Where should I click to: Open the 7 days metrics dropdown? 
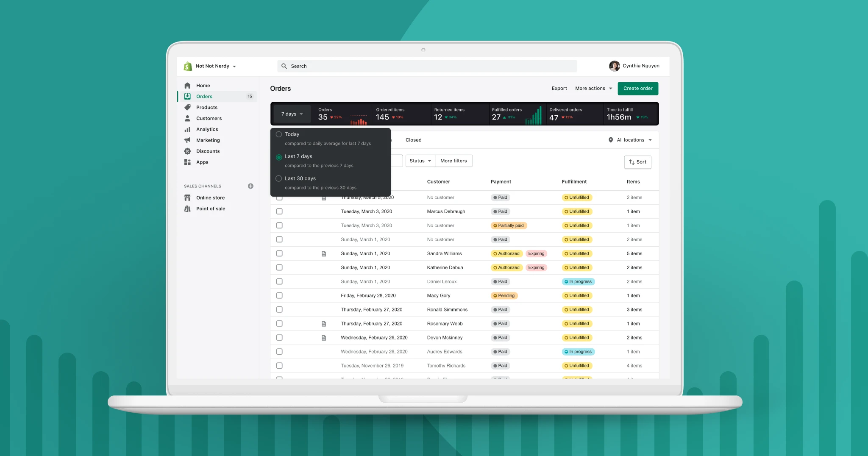(291, 114)
